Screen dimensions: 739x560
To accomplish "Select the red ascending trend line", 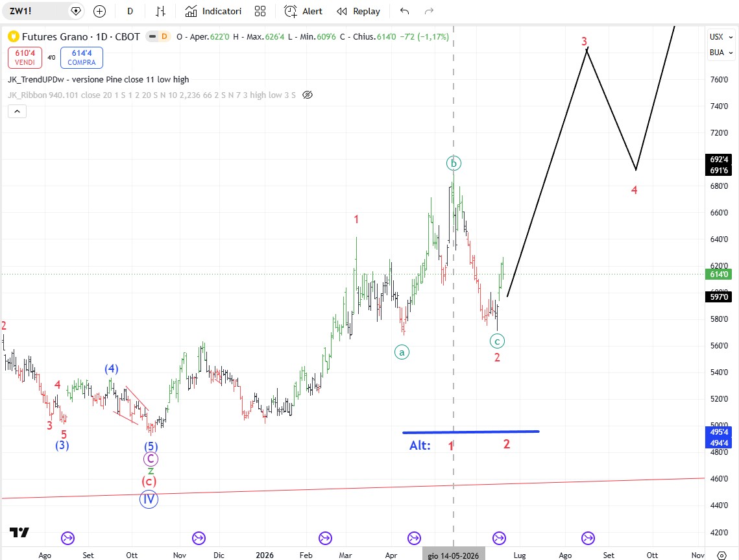I will tap(354, 489).
